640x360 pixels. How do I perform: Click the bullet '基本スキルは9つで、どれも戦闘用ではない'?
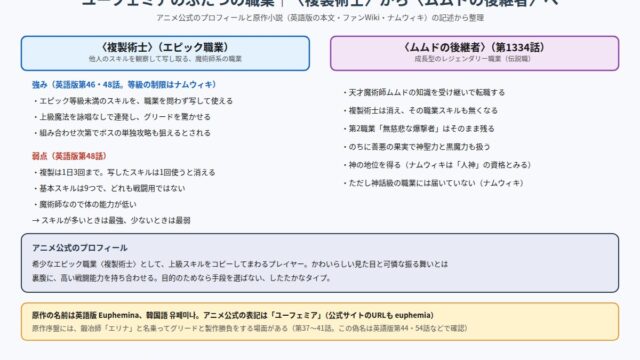[x=109, y=188]
